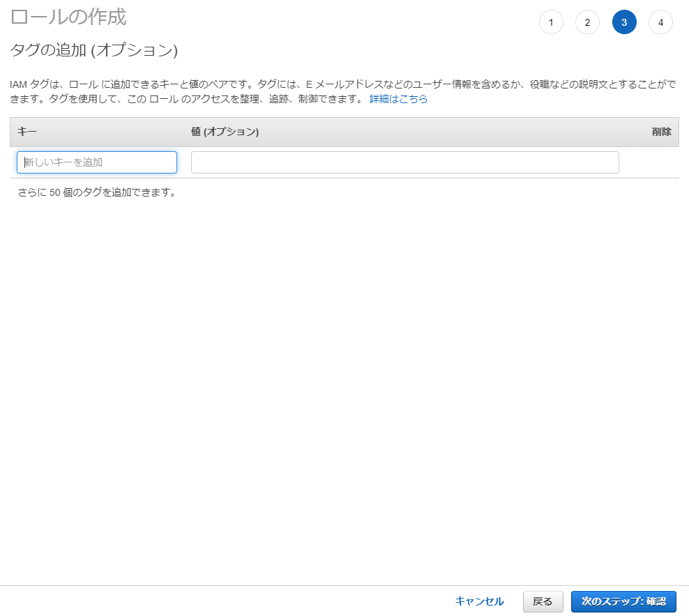Click the ロールの作成 page title
Viewport: 689px width, 616px height.
point(68,17)
